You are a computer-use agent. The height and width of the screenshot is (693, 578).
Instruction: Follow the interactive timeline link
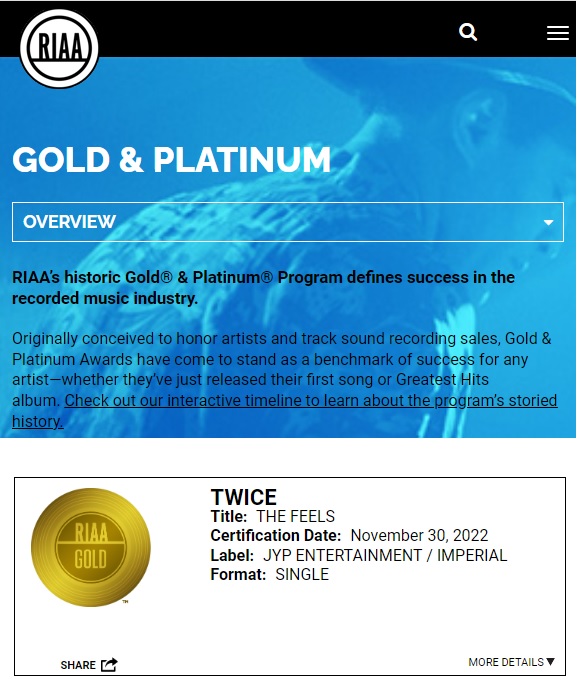(311, 400)
